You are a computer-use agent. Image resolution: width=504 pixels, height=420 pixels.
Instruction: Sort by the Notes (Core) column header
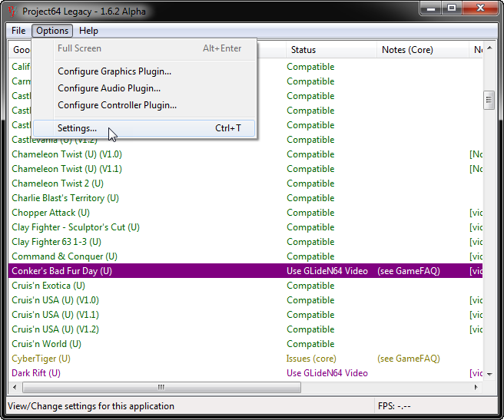tap(423, 50)
